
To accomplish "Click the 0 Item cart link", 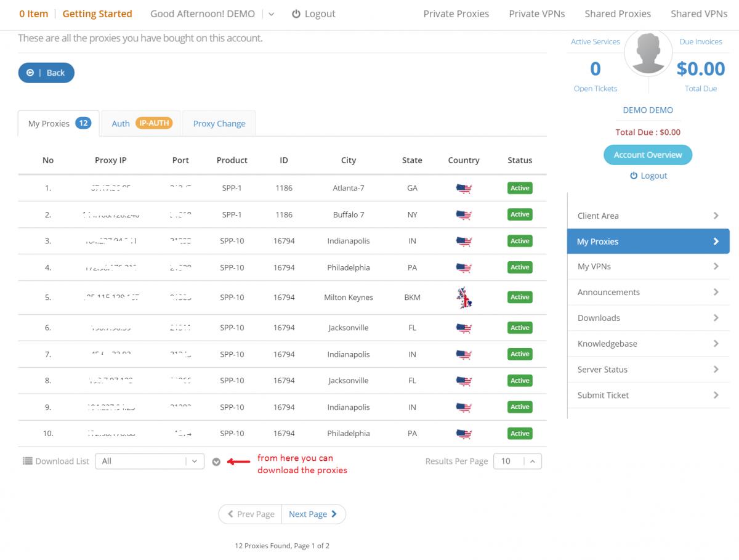I will pos(33,14).
